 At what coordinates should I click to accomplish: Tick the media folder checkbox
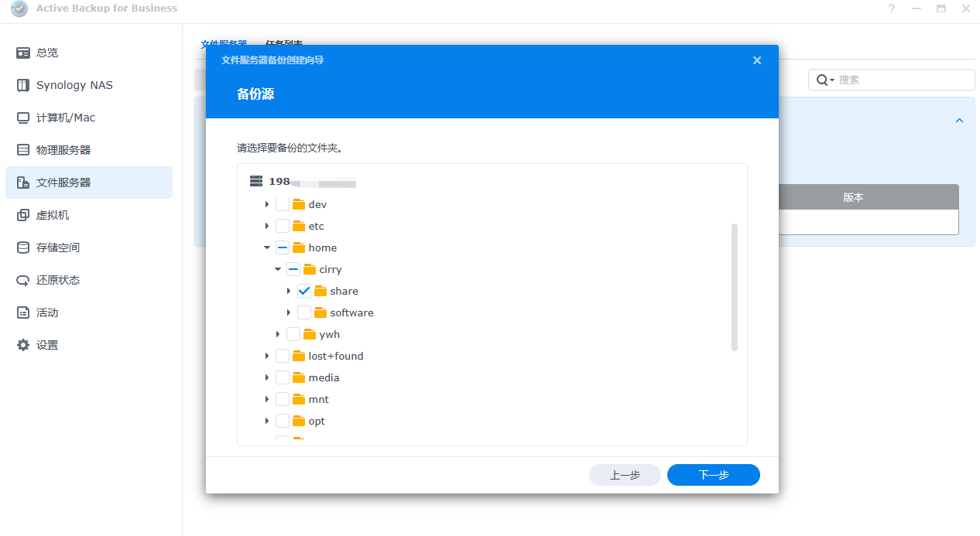283,377
